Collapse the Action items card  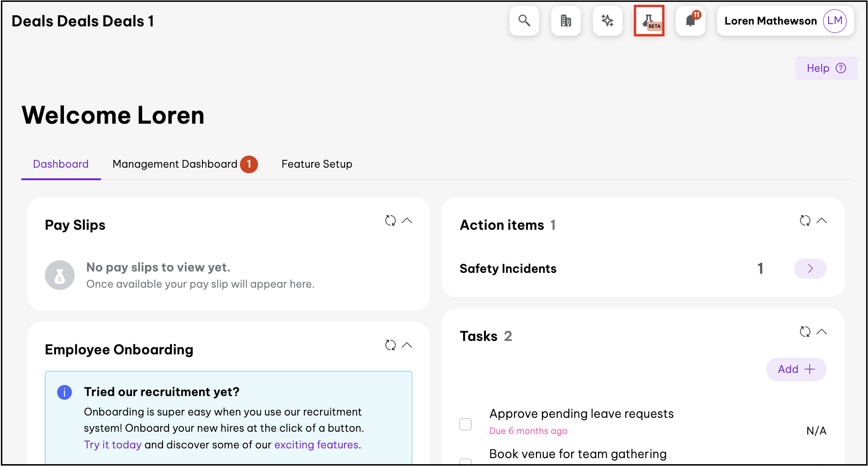822,220
